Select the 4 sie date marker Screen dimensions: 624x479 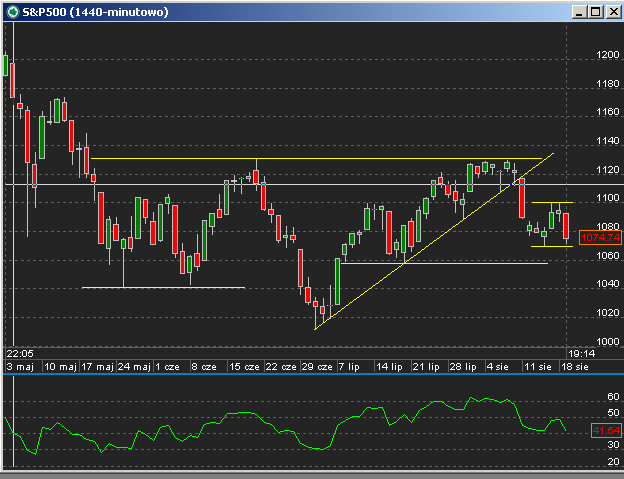[x=497, y=367]
